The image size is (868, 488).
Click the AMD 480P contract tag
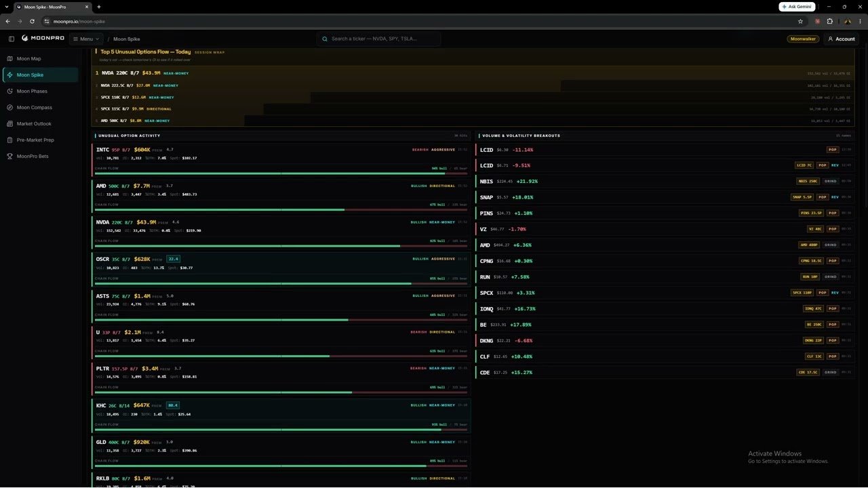tap(808, 245)
